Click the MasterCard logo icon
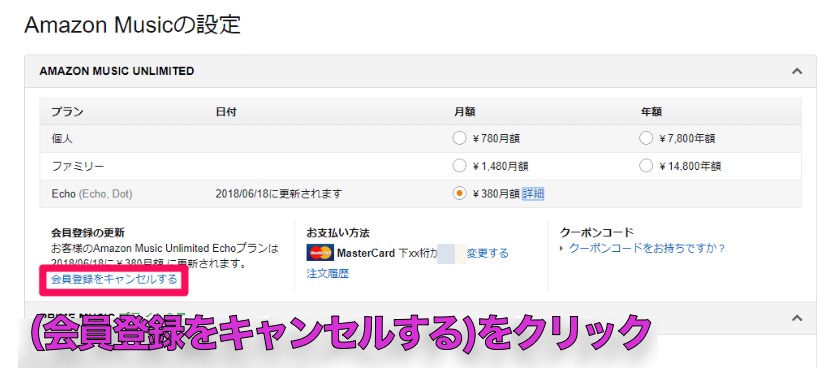Viewport: 828px width, 368px height. (320, 253)
